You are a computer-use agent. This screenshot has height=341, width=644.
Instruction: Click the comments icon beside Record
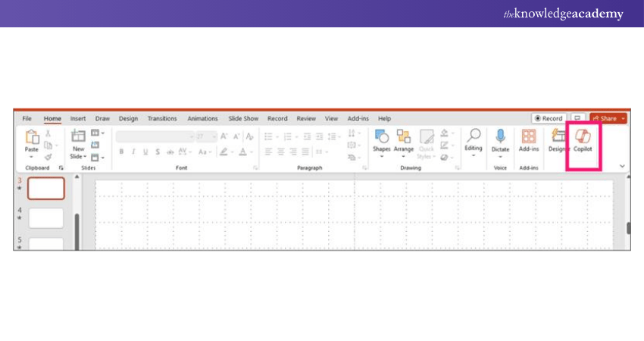pyautogui.click(x=578, y=119)
